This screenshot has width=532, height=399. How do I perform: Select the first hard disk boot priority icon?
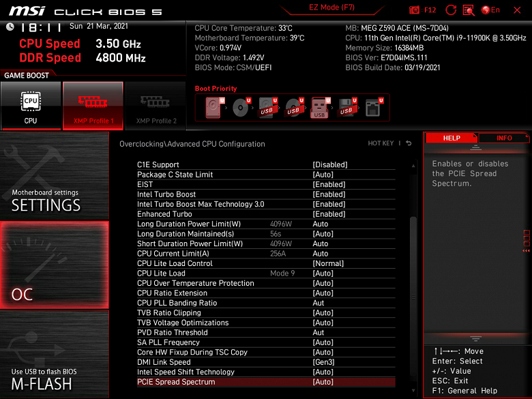click(214, 108)
